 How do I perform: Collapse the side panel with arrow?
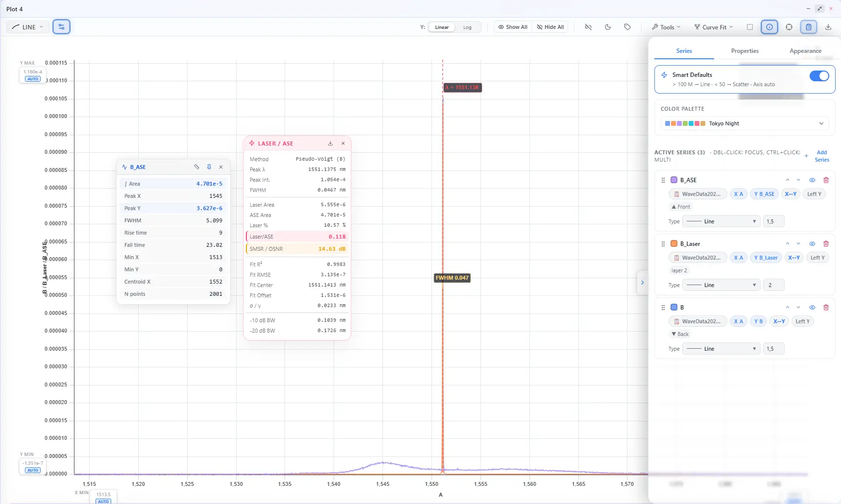tap(643, 283)
